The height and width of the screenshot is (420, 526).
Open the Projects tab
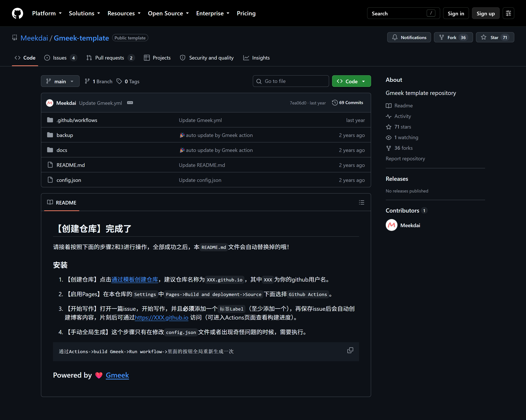point(157,58)
